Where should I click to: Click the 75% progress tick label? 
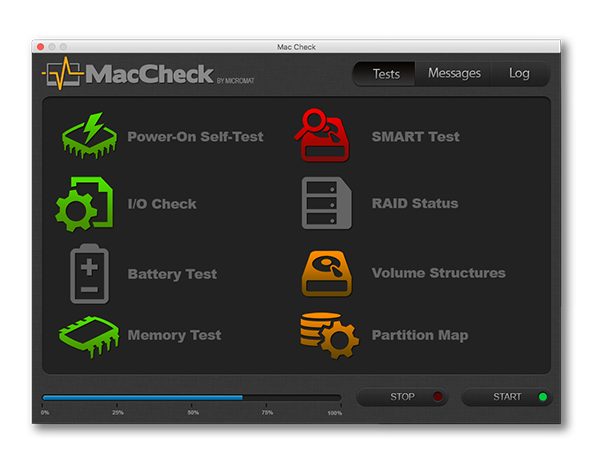click(267, 412)
